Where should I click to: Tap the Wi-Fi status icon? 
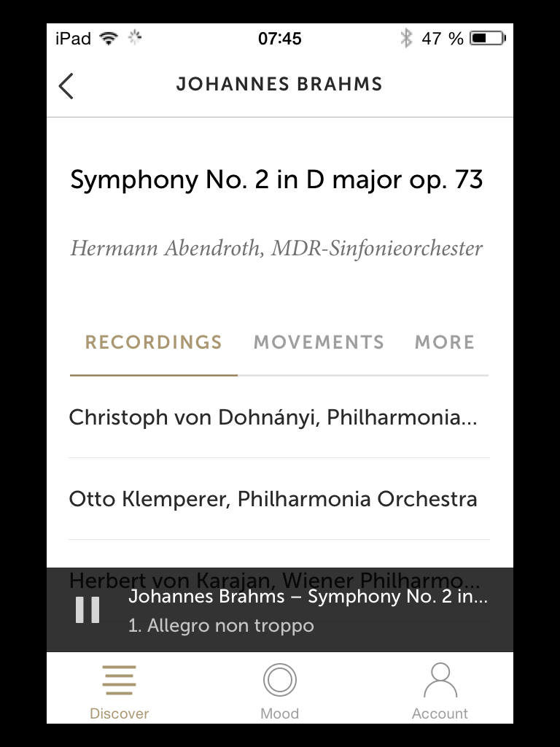pyautogui.click(x=109, y=38)
